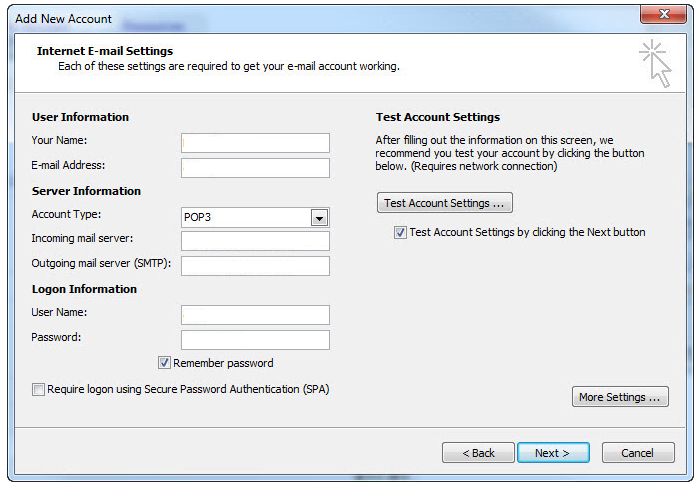Image resolution: width=699 pixels, height=486 pixels.
Task: Proceed with the Next button
Action: (553, 453)
